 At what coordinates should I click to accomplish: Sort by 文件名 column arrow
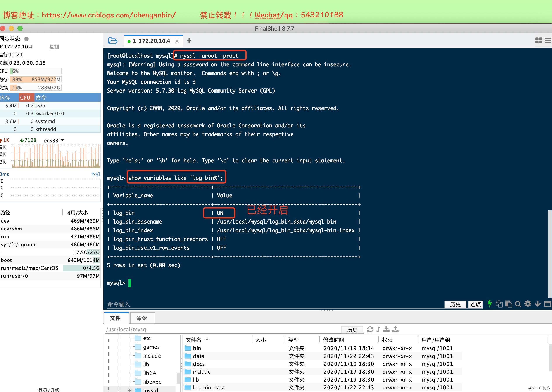[207, 339]
